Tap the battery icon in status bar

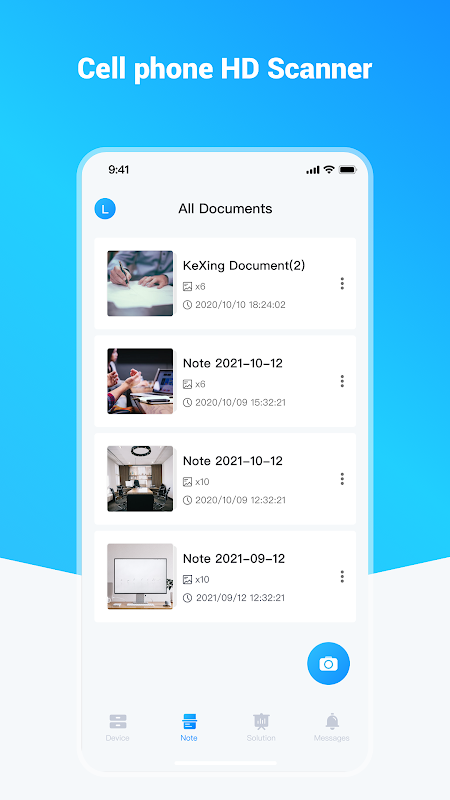coord(347,170)
